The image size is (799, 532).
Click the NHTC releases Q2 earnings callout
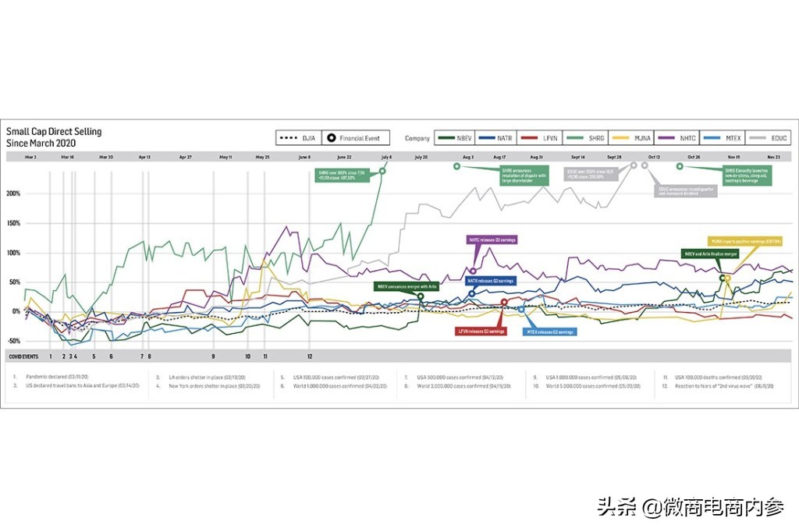coord(492,239)
